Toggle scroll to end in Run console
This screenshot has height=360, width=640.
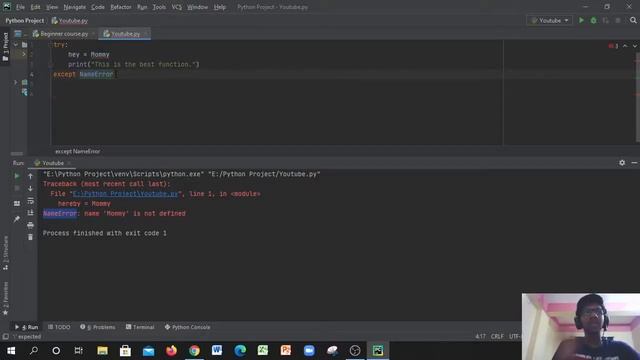pyautogui.click(x=30, y=213)
